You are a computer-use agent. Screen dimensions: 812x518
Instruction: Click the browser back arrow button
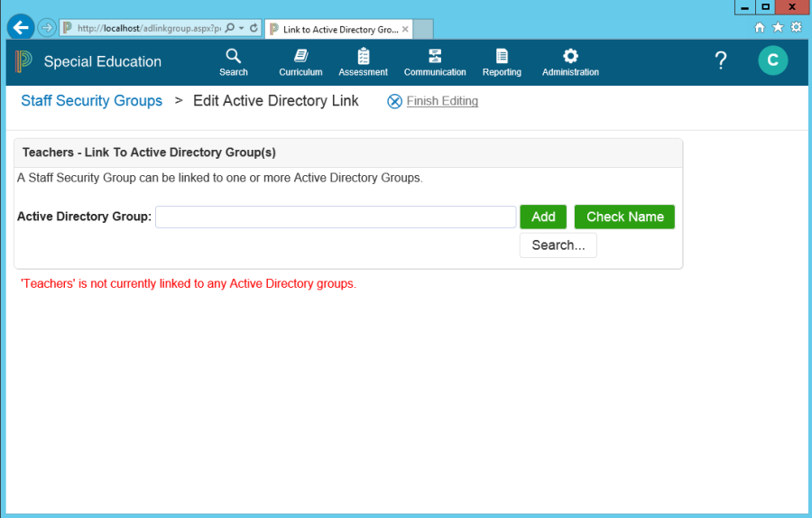(x=20, y=28)
